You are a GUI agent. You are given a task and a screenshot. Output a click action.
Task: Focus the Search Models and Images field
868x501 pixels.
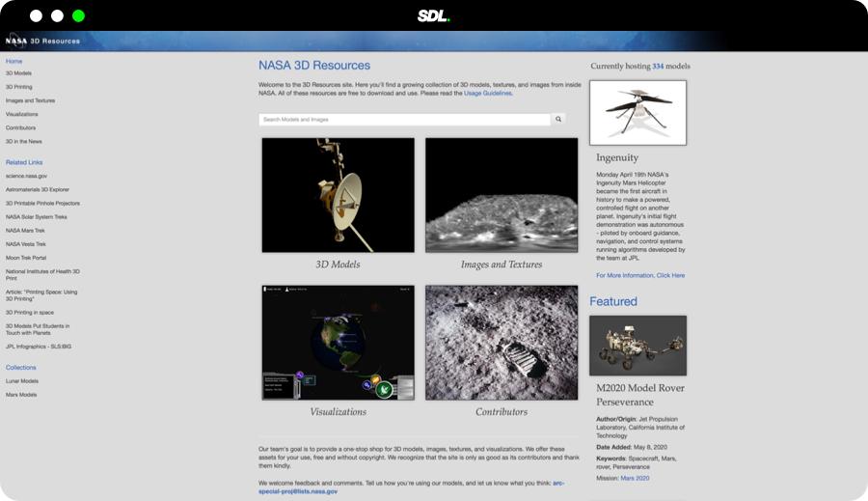pos(404,120)
